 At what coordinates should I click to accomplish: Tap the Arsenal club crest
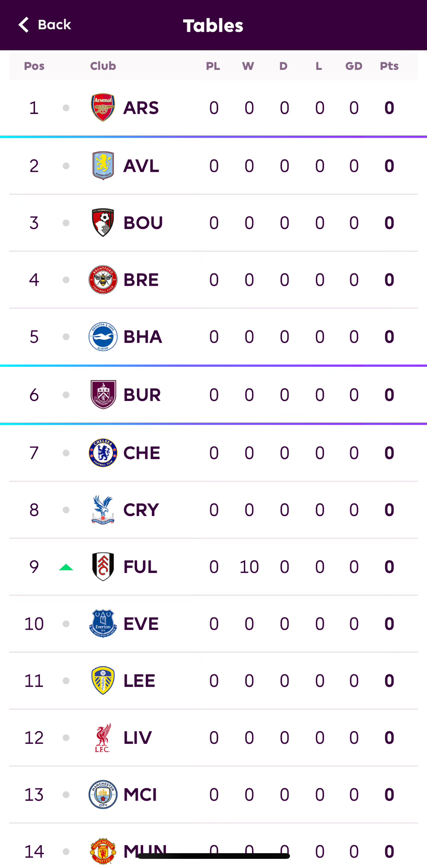click(x=103, y=108)
